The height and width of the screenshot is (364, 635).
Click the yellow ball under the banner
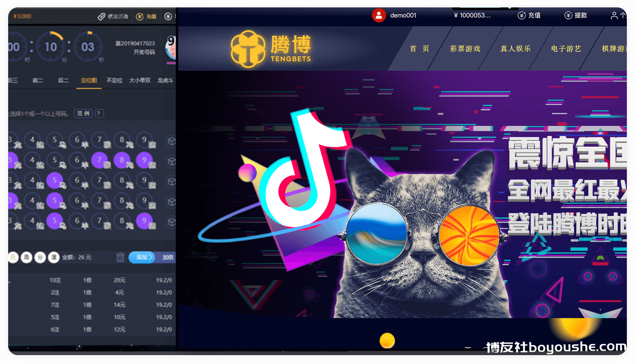pos(387,341)
